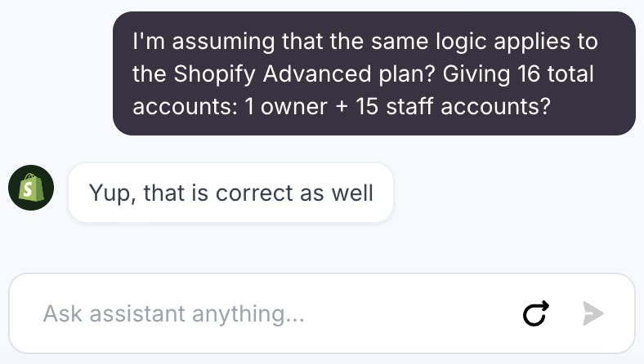This screenshot has width=644, height=364.
Task: Click the restart conversation circular arrow icon
Action: (535, 313)
